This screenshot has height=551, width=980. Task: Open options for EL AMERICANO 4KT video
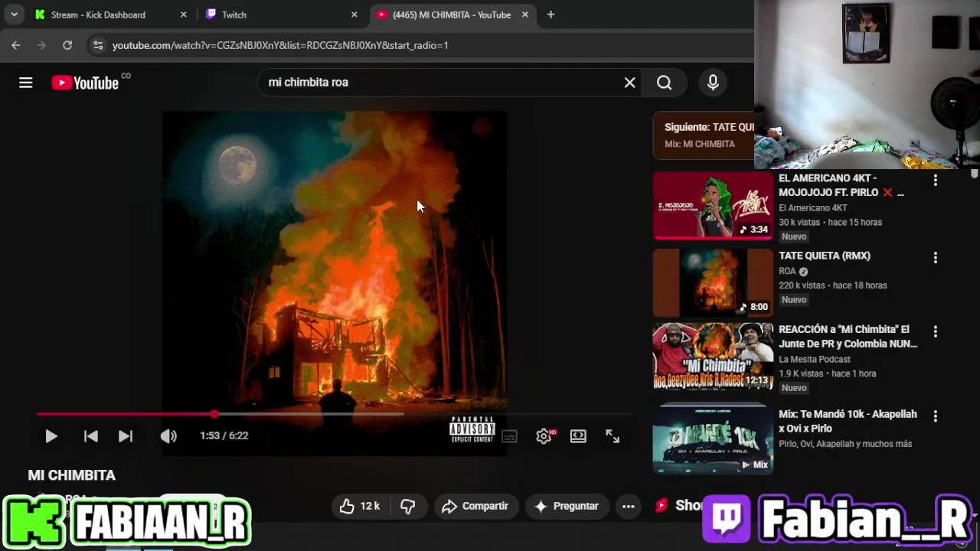(935, 181)
